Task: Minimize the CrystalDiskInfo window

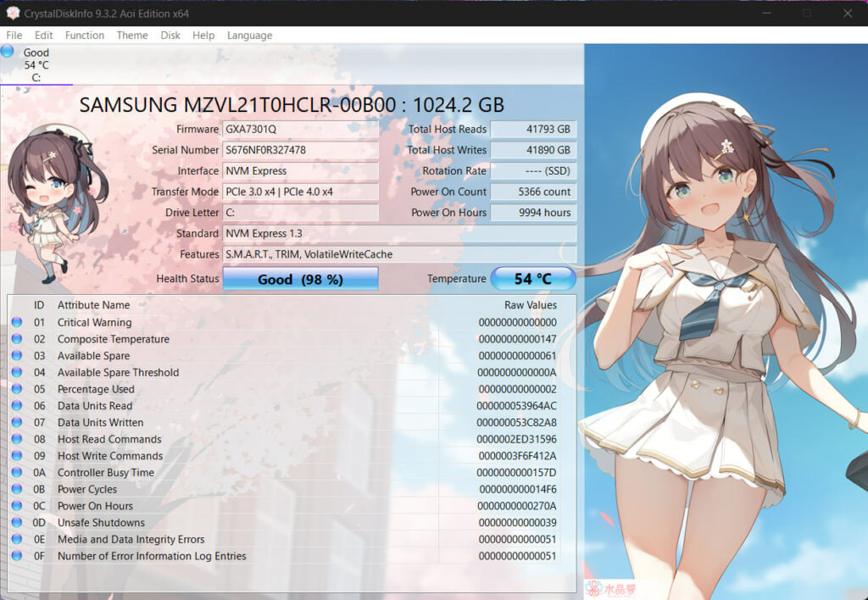Action: point(766,14)
